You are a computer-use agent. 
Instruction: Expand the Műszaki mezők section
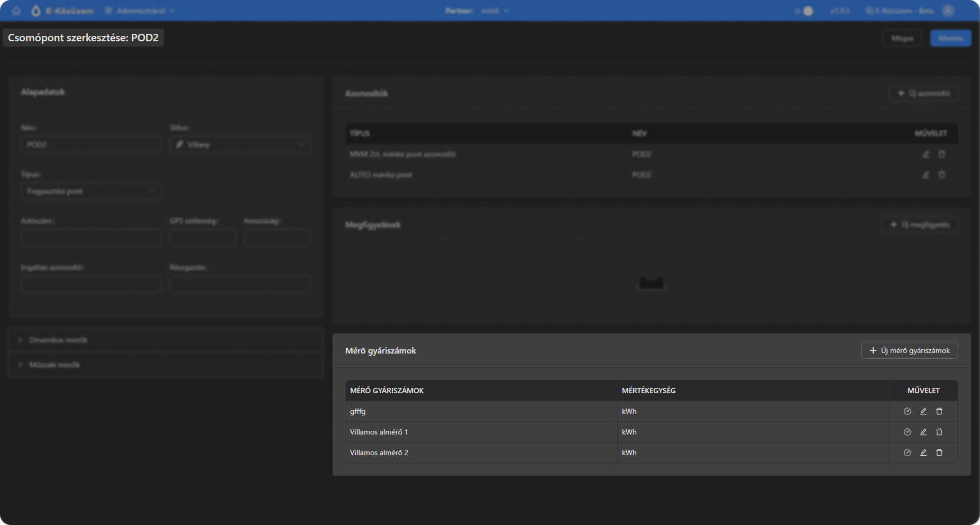54,365
